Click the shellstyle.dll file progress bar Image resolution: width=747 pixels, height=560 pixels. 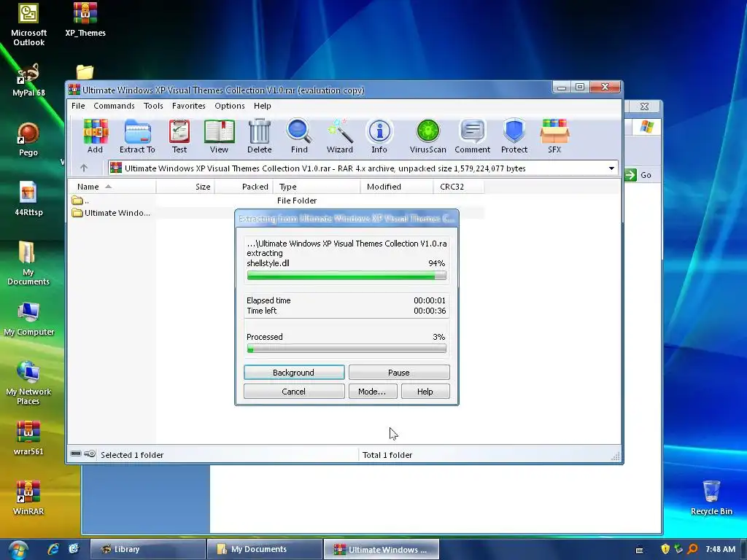click(347, 275)
